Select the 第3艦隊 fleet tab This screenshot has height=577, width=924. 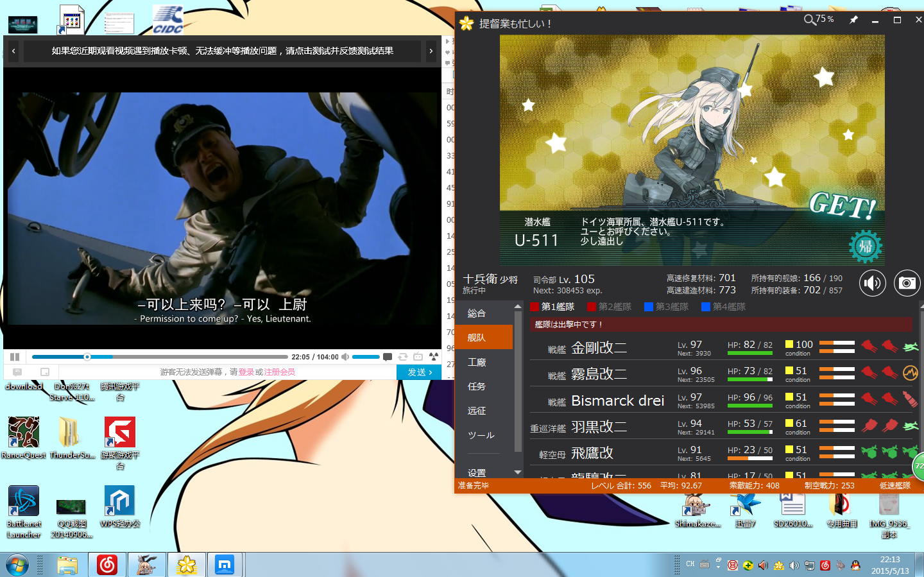pos(667,307)
